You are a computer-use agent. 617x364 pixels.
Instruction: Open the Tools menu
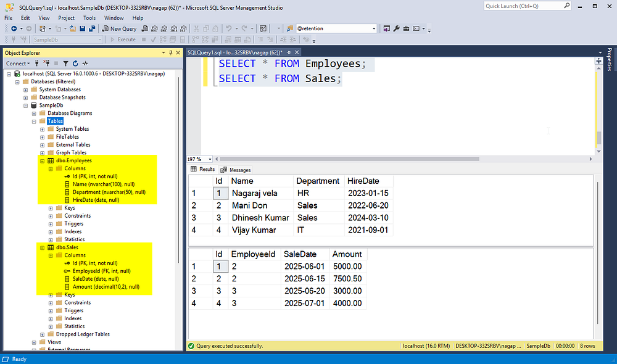(x=89, y=17)
